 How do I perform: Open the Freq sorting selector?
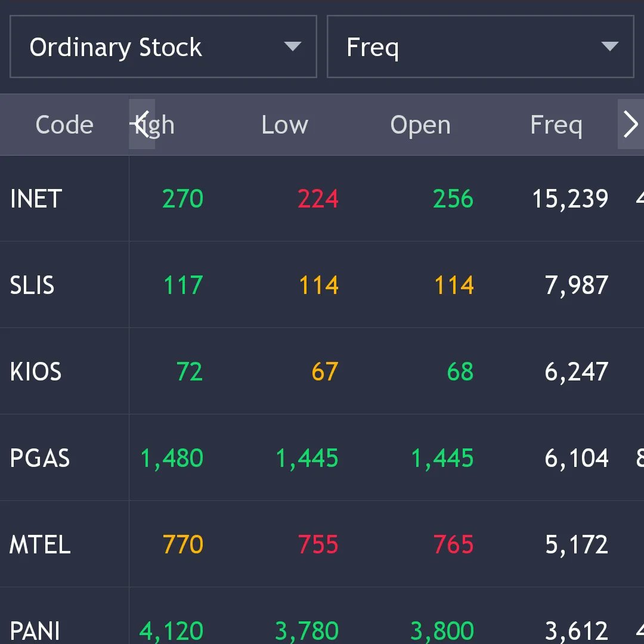pos(480,47)
